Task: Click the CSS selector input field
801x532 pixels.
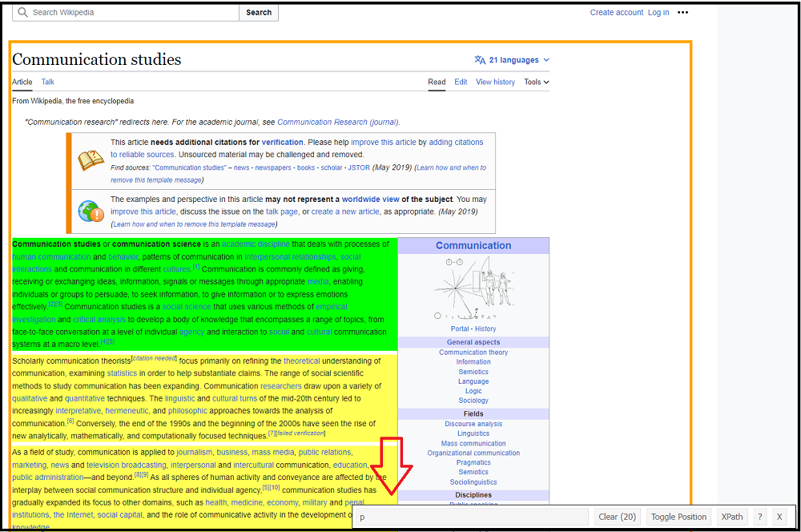Action: [x=473, y=517]
